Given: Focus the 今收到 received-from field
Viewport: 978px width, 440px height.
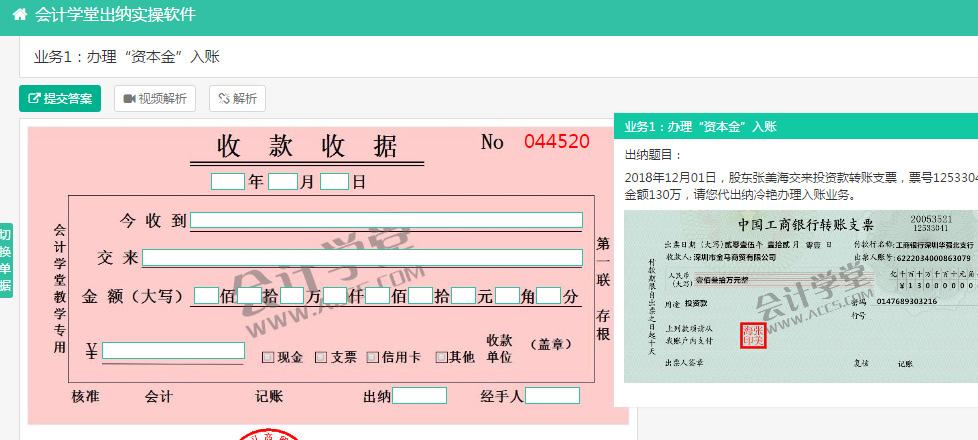Looking at the screenshot, I should 386,220.
